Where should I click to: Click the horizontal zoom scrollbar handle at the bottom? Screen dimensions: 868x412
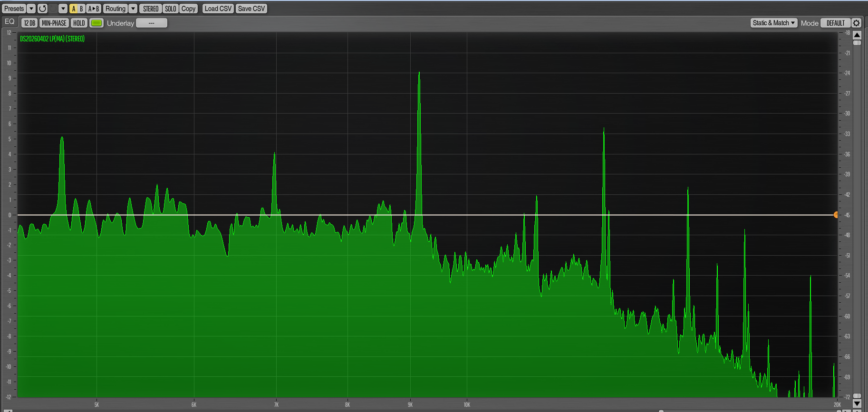tap(661, 411)
